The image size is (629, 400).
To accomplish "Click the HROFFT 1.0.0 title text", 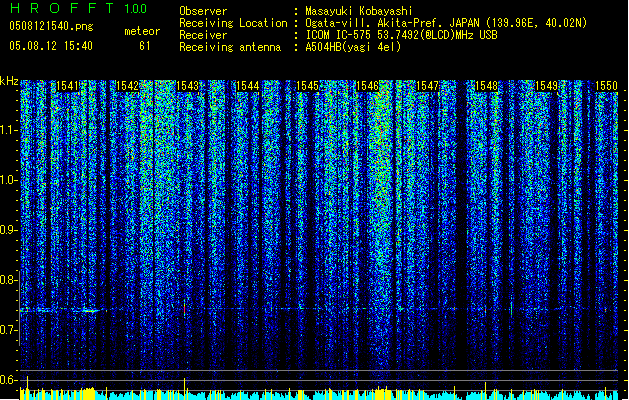I will click(x=78, y=8).
